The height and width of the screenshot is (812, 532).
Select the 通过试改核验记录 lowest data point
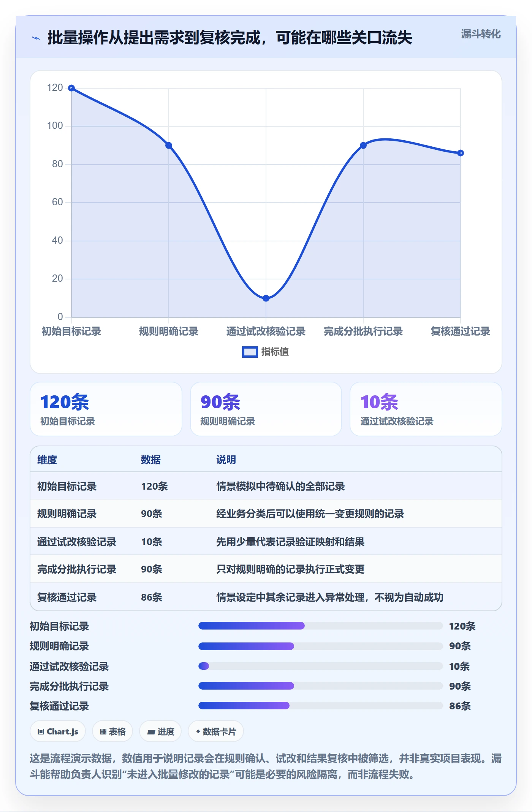click(266, 298)
